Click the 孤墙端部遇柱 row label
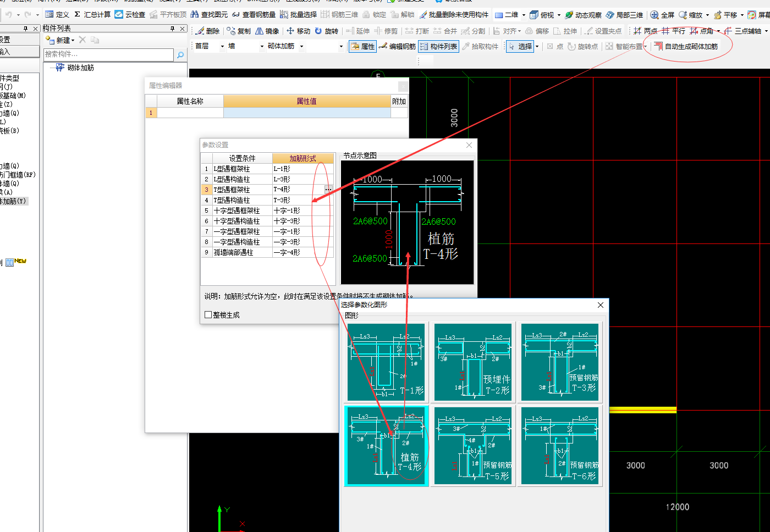 [242, 252]
